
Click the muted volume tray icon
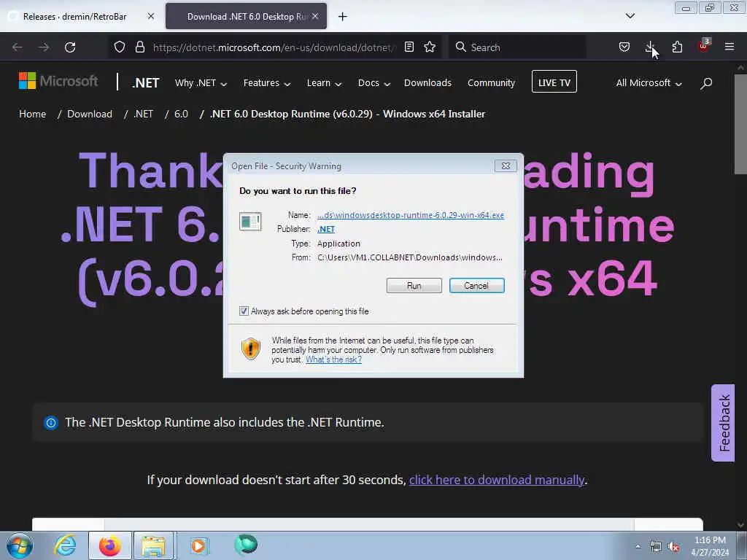[x=673, y=547]
